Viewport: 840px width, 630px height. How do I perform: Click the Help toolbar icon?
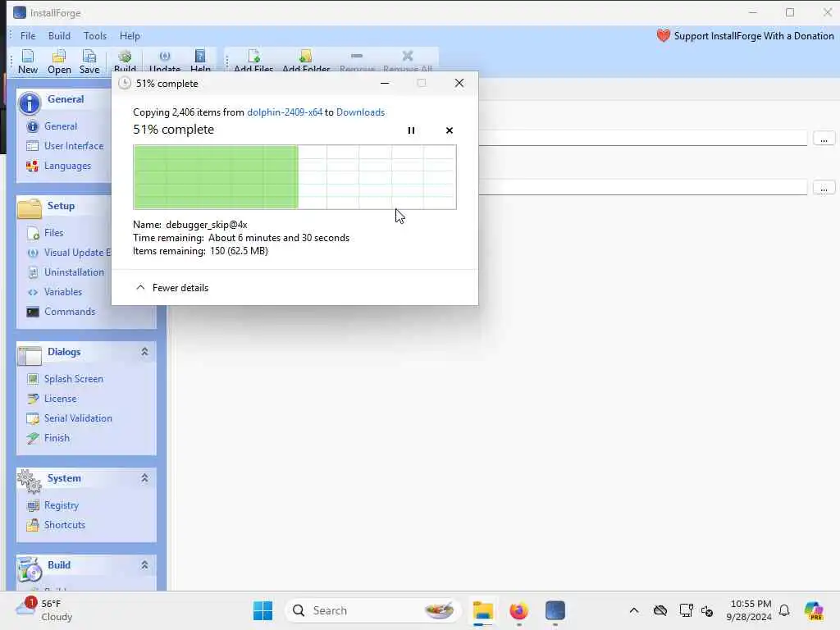click(200, 61)
